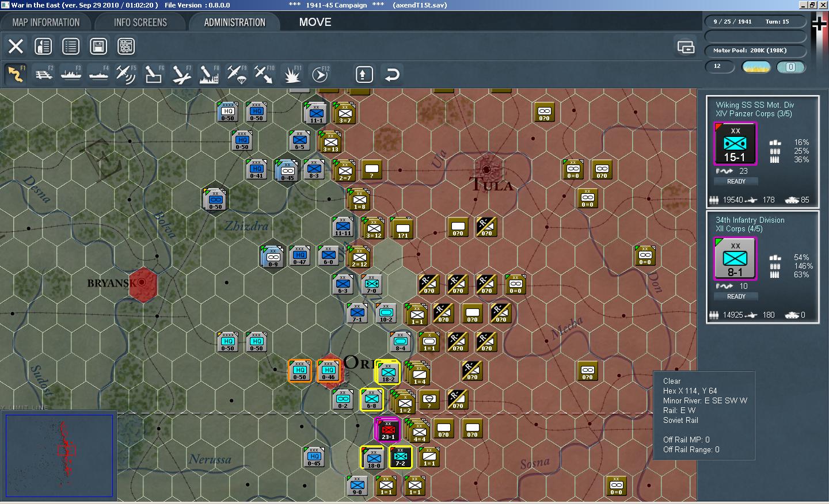Select the magenta-highlighted 23-1 unit
The width and height of the screenshot is (829, 504).
[388, 430]
